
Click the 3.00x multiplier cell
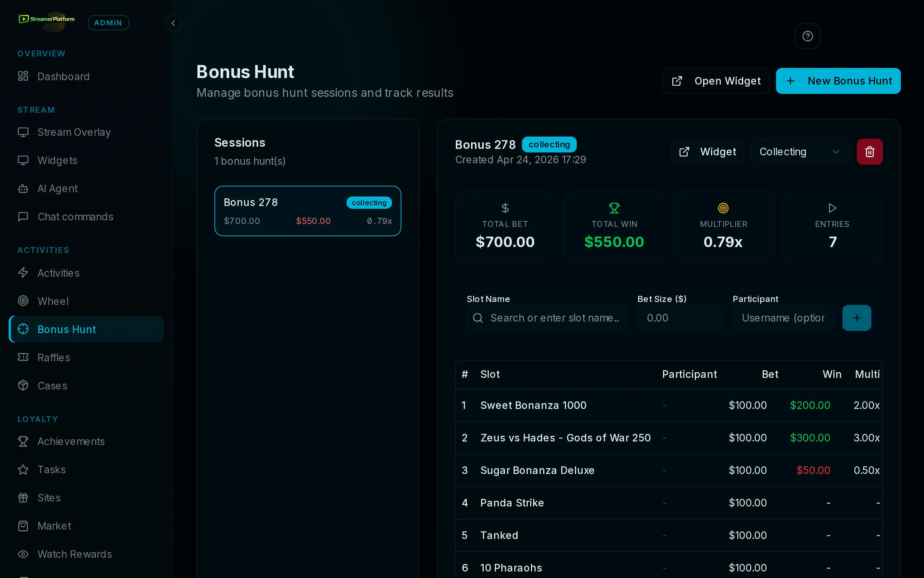866,438
